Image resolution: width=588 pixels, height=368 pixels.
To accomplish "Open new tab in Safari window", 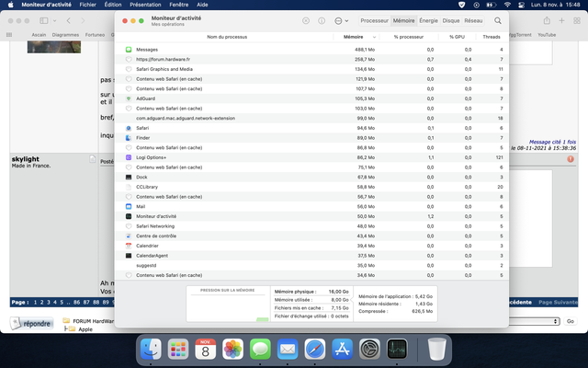I will [561, 20].
